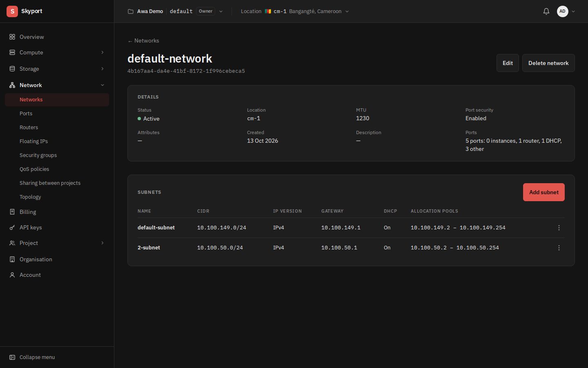
Task: Click CIDR value 10.100.149.0/24
Action: (222, 228)
